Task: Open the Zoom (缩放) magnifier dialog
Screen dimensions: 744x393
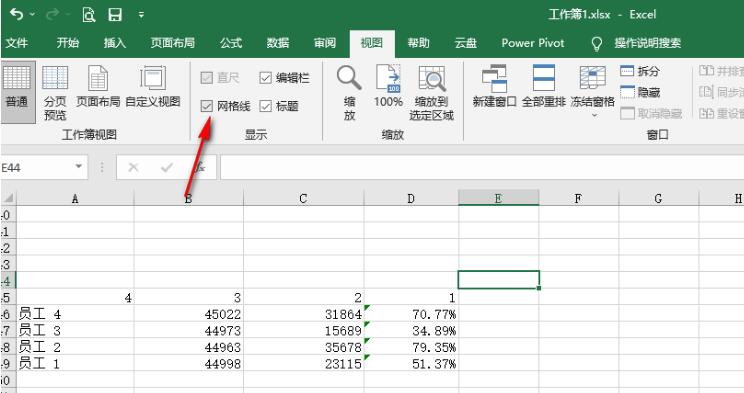Action: (349, 92)
